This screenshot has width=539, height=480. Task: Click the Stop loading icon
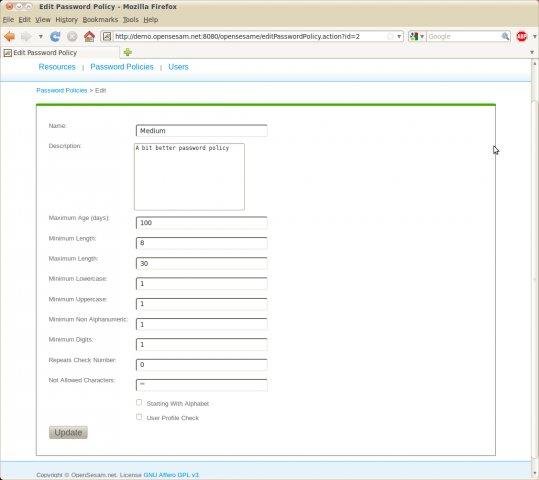point(72,36)
